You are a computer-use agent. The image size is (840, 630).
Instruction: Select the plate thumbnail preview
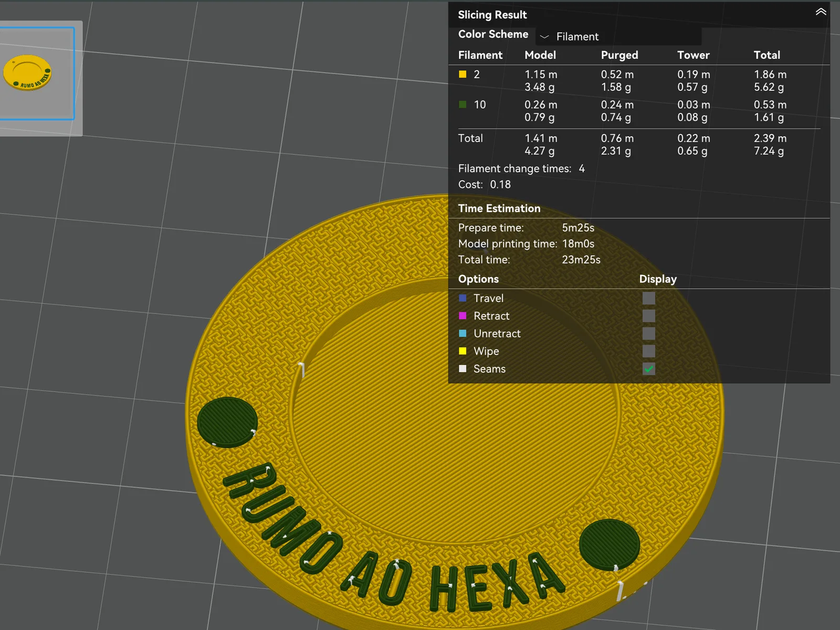(x=37, y=73)
